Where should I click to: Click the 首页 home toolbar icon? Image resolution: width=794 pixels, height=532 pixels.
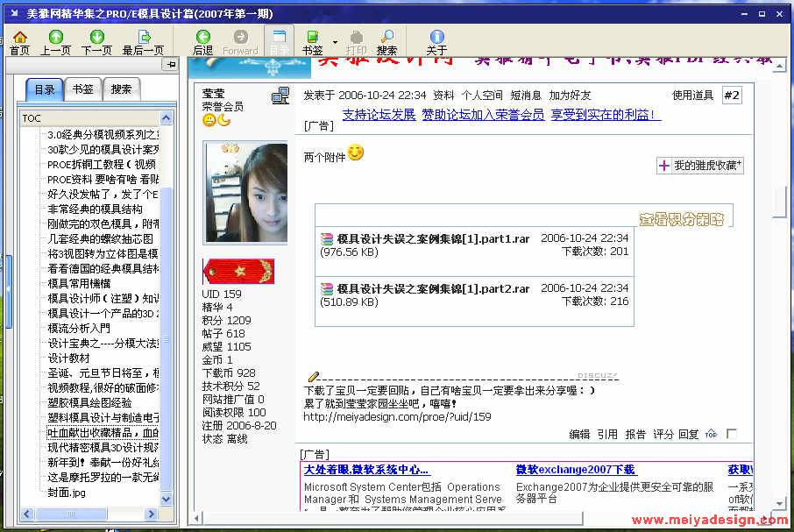point(19,41)
